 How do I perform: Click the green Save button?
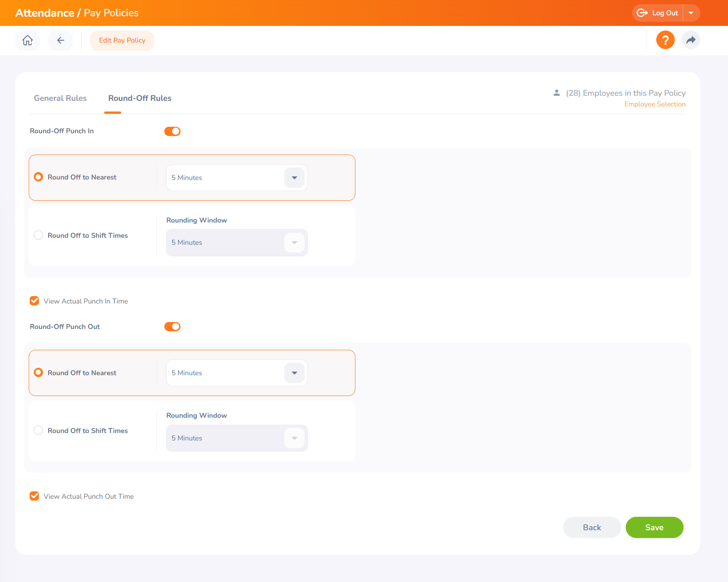[x=654, y=527]
